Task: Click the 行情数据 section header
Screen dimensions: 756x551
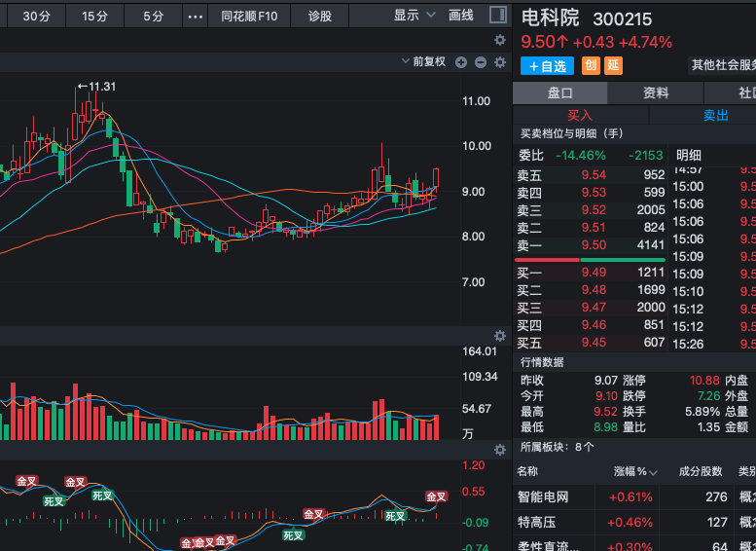Action: coord(542,362)
